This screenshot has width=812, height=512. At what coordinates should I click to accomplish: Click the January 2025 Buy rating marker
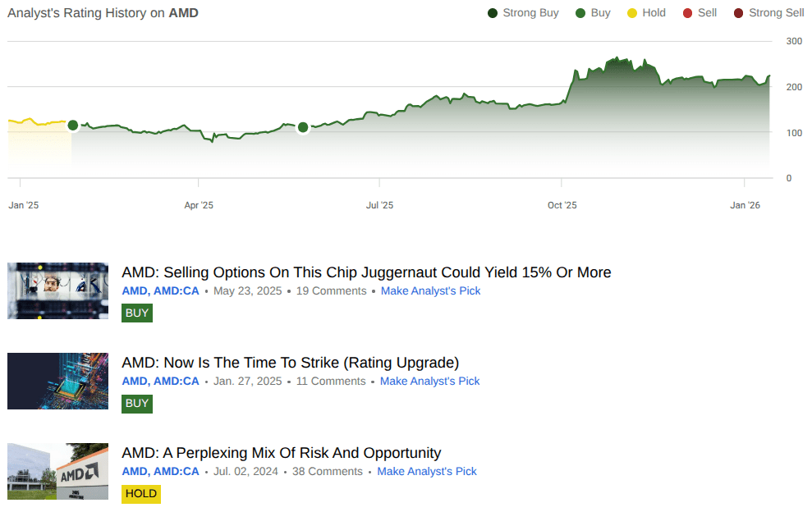click(72, 125)
